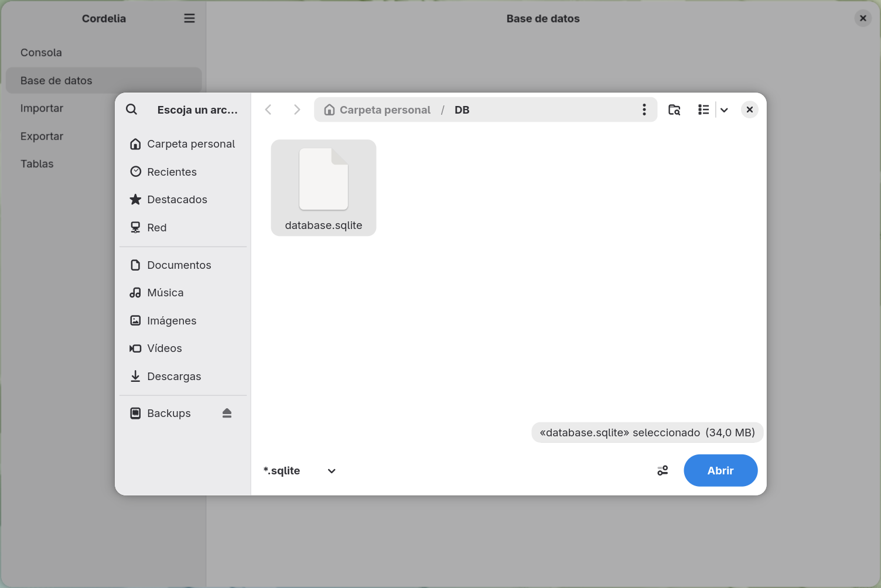Image resolution: width=881 pixels, height=588 pixels.
Task: Go back in folder history
Action: coord(268,110)
